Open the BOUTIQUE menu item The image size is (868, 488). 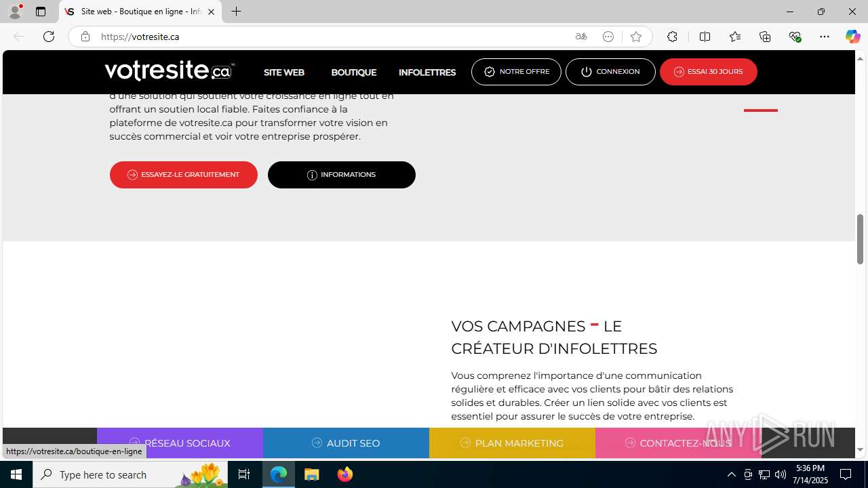coord(354,73)
